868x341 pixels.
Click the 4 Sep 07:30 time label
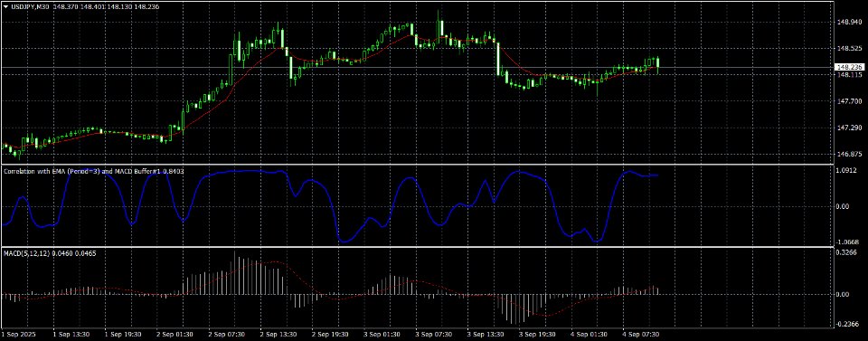tap(642, 335)
